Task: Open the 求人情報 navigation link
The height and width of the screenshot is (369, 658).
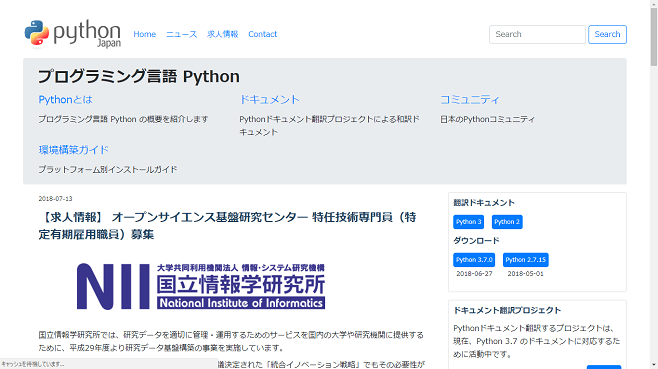Action: pyautogui.click(x=222, y=34)
